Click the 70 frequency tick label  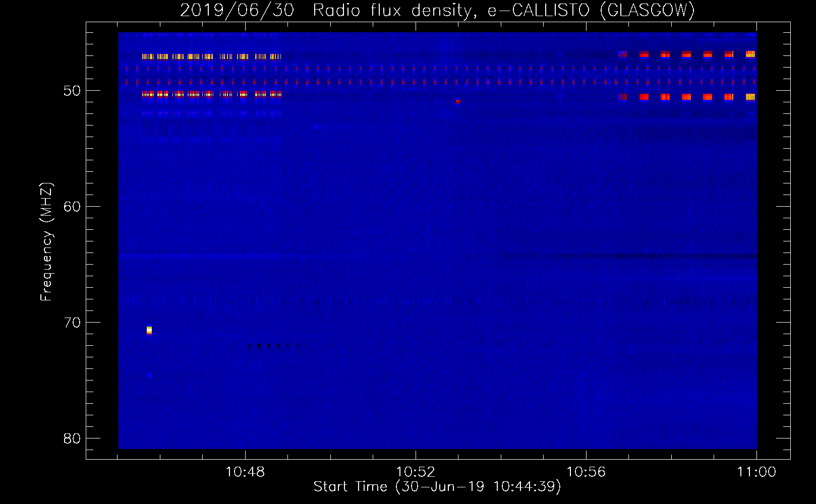coord(72,323)
